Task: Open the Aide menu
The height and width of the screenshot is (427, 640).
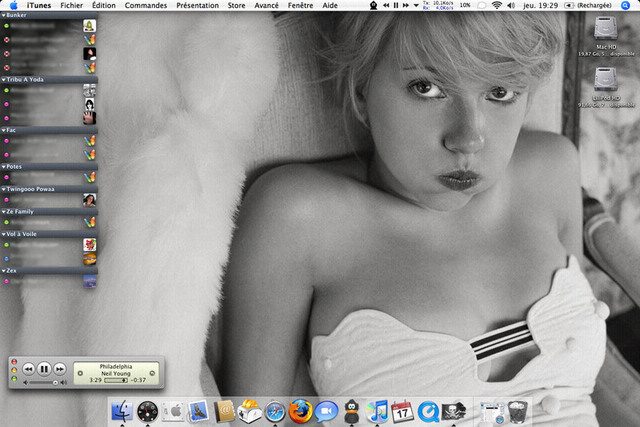Action: 330,5
